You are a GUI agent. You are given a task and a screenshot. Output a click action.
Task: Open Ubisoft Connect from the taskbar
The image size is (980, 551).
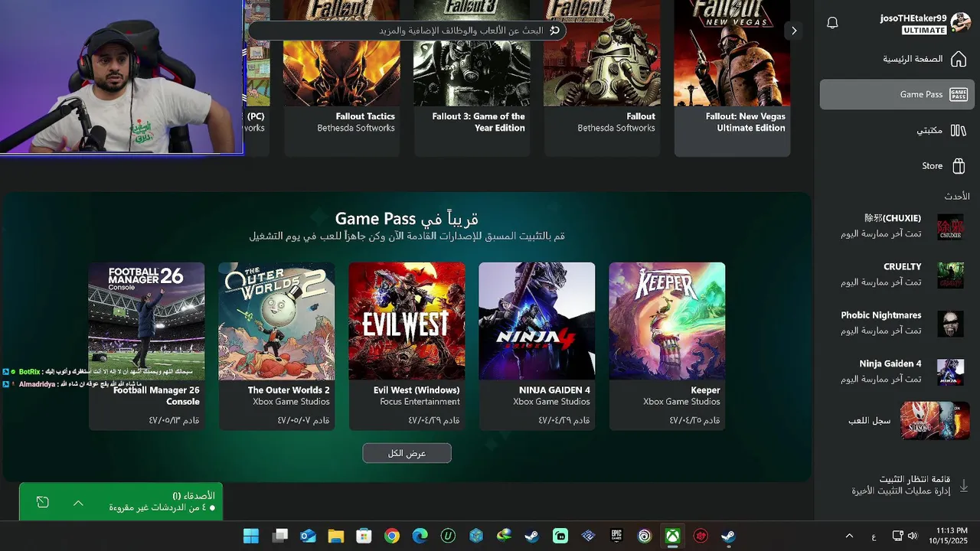tap(645, 536)
